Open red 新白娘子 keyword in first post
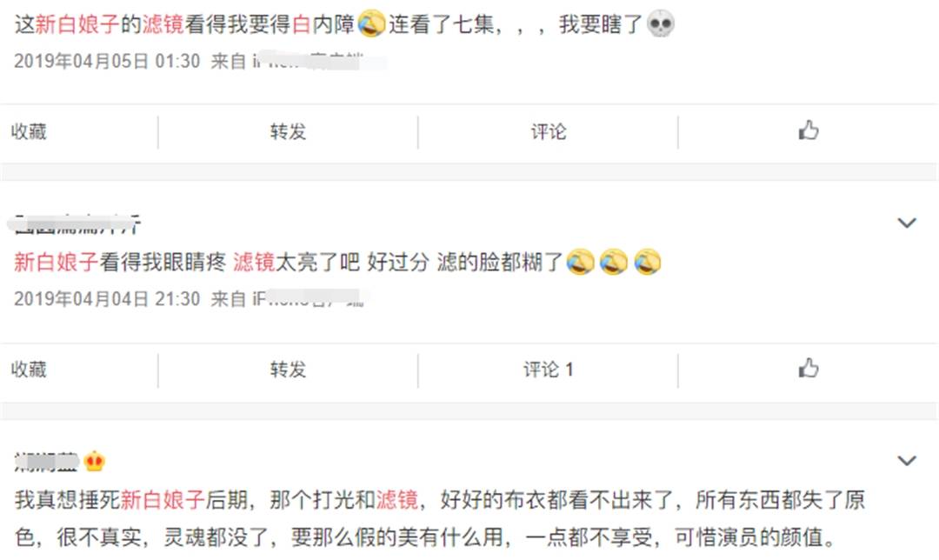939x560 pixels. 77,24
